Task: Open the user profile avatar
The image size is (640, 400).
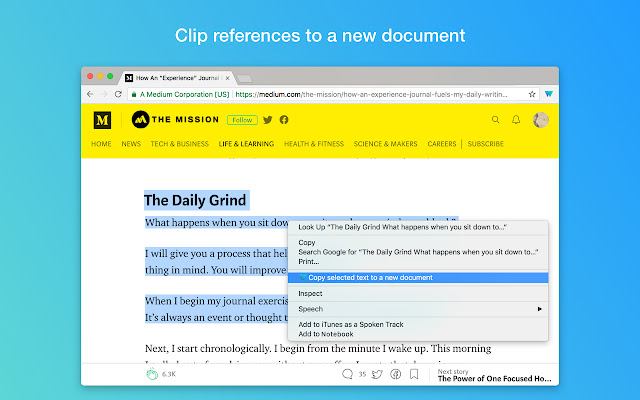Action: click(x=541, y=120)
